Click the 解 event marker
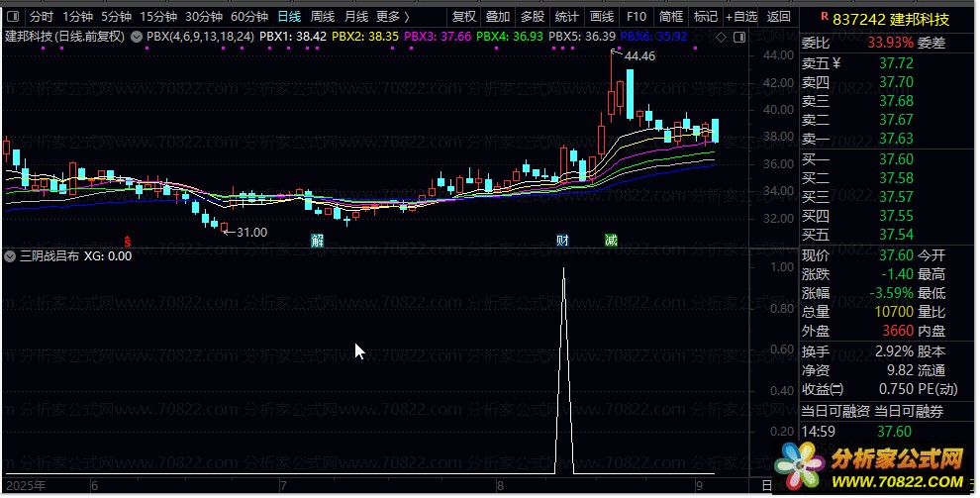The image size is (980, 498). (x=318, y=241)
